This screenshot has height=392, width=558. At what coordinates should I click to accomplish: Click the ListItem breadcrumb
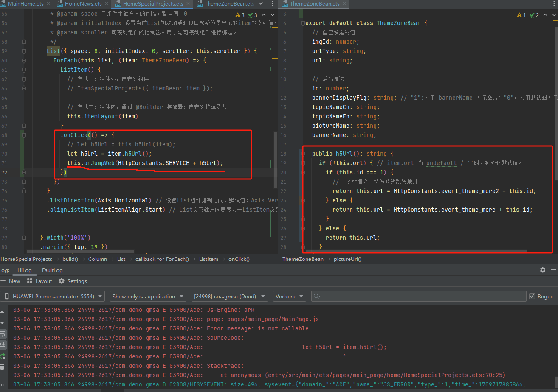pos(209,259)
